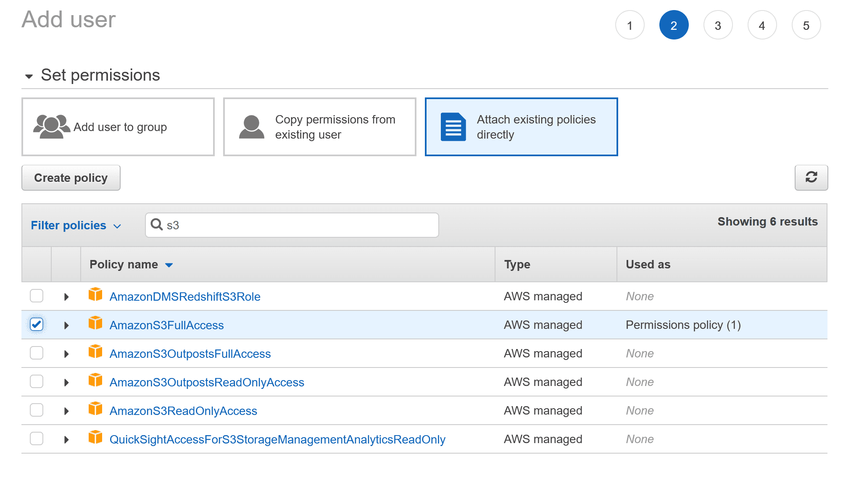Expand the AmazonS3ReadOnlyAccess policy details arrow
This screenshot has width=851, height=504.
(x=66, y=411)
